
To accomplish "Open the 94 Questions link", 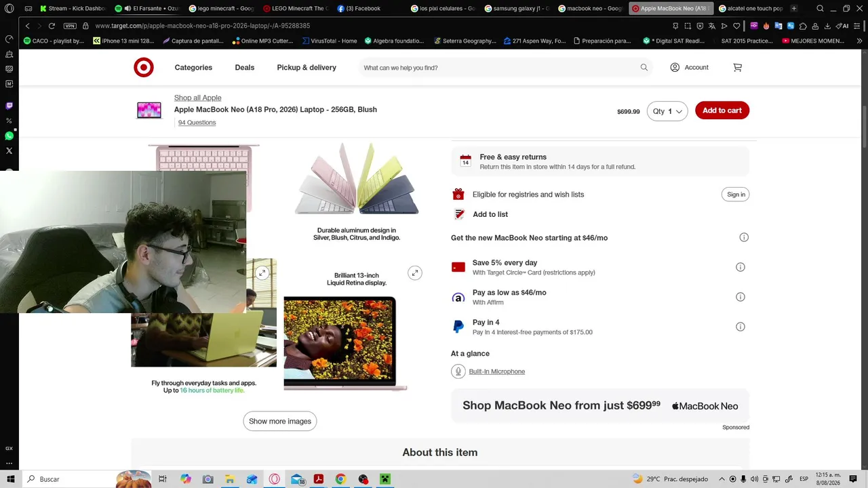I will tap(197, 123).
